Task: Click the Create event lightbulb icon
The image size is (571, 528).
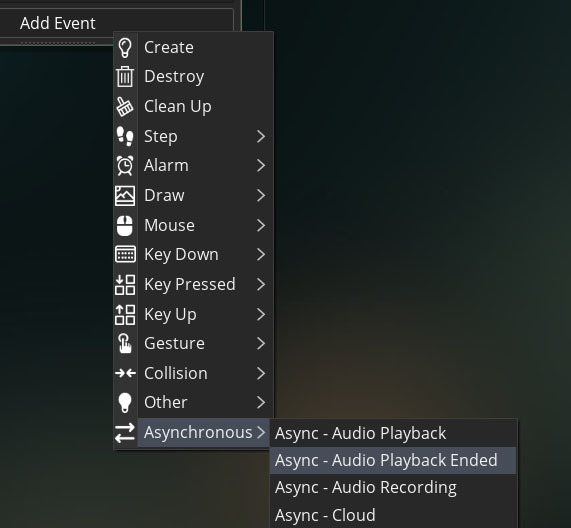Action: pos(125,48)
